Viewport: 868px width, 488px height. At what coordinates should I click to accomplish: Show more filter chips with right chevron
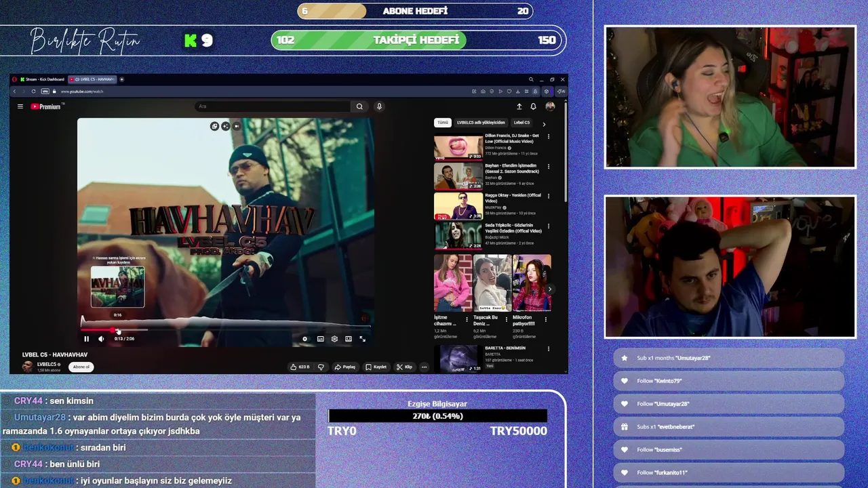[x=544, y=124]
